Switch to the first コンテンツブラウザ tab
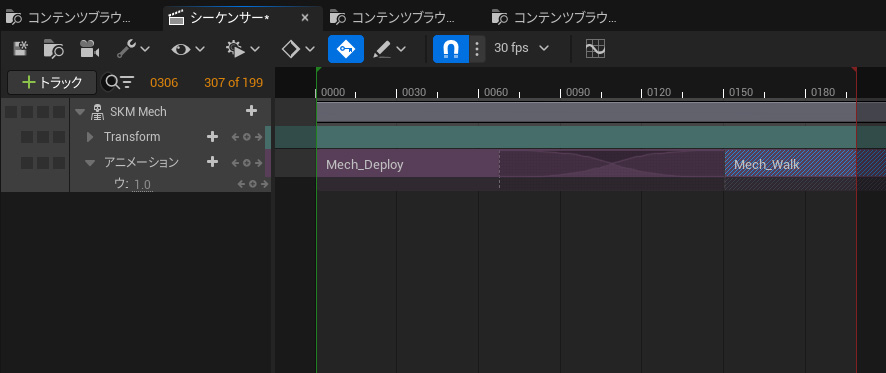This screenshot has height=373, width=886. click(x=68, y=18)
